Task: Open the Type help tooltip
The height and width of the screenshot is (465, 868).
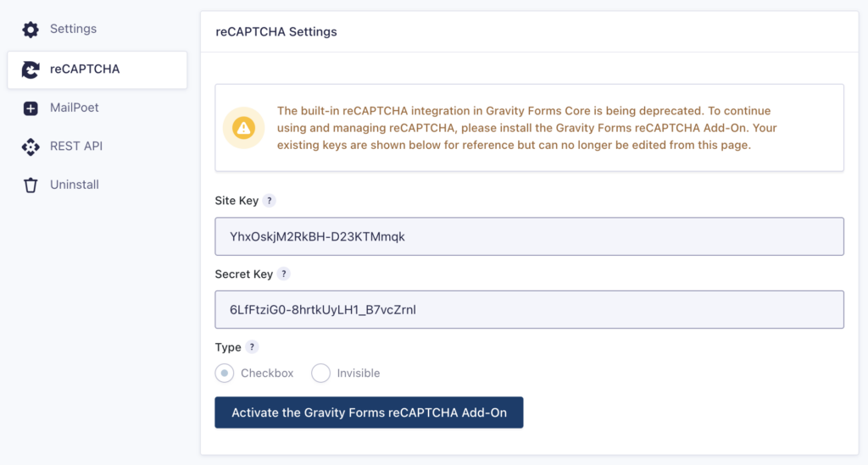Action: pyautogui.click(x=252, y=347)
